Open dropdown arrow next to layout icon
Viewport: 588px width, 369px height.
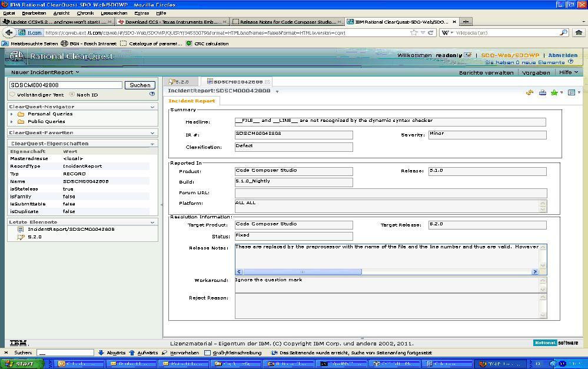point(579,92)
